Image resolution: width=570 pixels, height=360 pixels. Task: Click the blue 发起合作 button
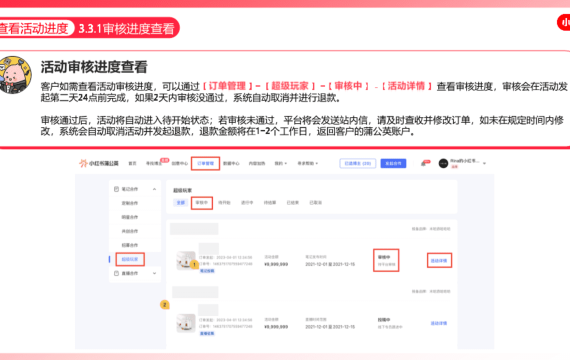(393, 164)
